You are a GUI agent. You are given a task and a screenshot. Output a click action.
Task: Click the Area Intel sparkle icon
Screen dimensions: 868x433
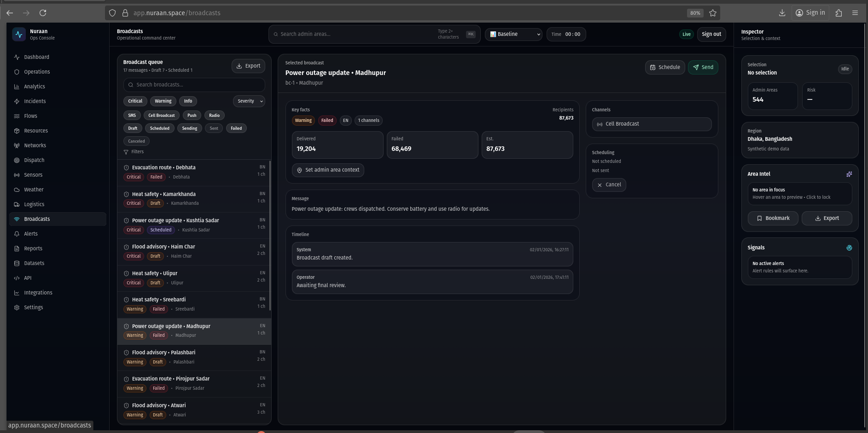click(x=849, y=174)
